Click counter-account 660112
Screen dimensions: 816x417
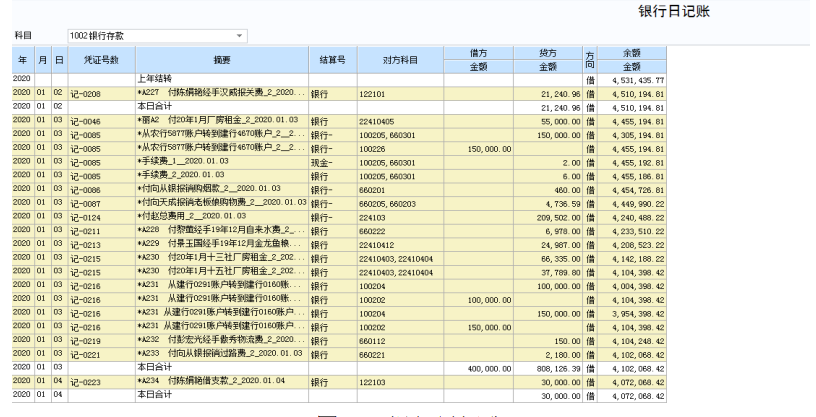click(x=400, y=341)
